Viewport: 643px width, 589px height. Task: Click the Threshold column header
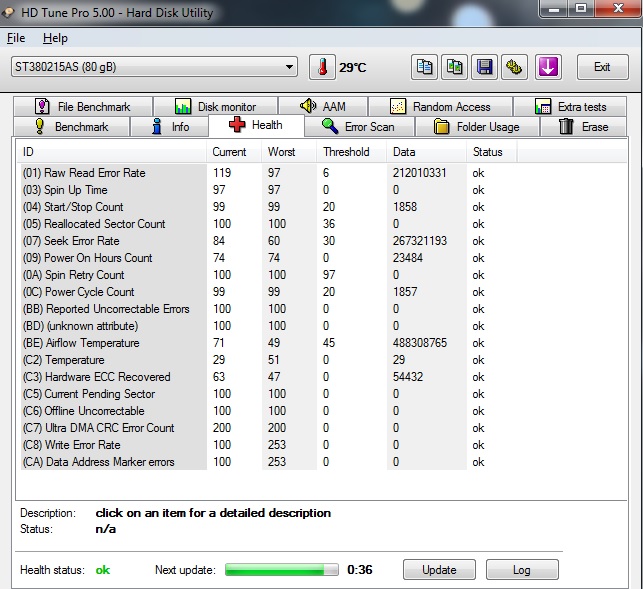(351, 152)
